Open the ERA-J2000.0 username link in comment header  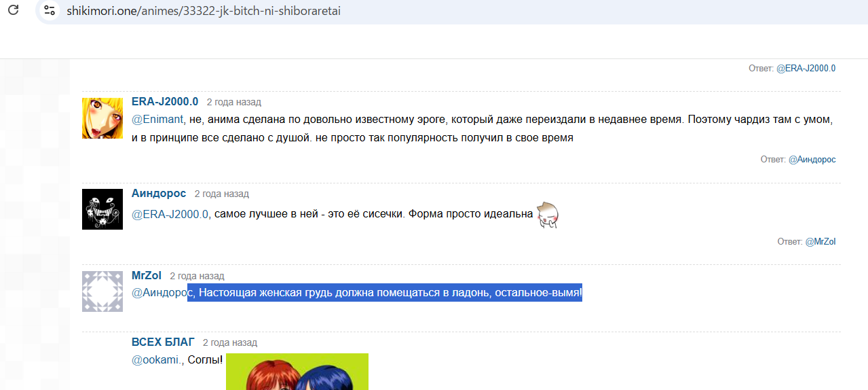pyautogui.click(x=165, y=102)
